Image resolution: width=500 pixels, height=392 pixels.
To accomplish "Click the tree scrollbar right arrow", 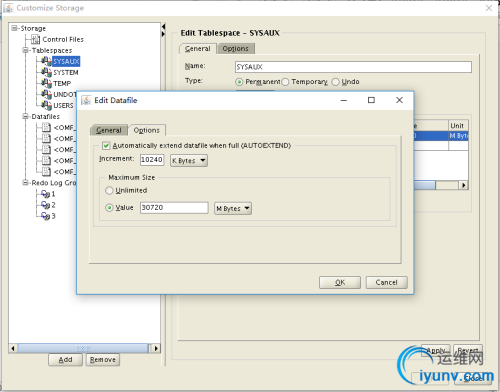I will pos(156,348).
